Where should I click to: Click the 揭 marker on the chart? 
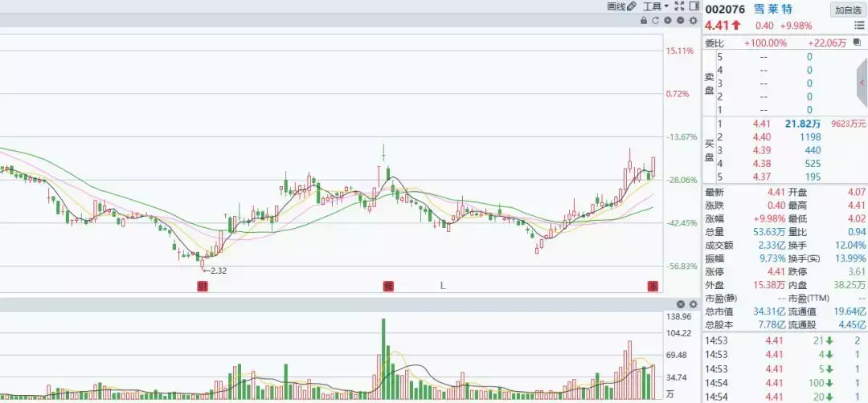389,286
